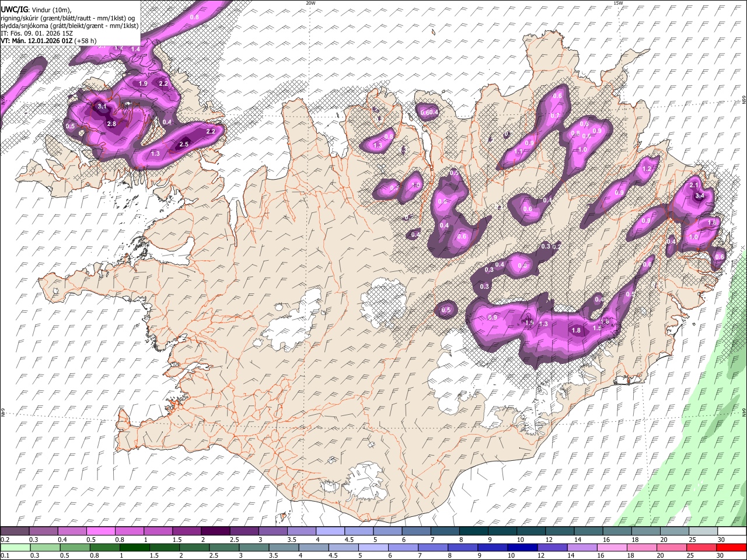Select the upper legend swatch between 8 and 9
This screenshot has width=747, height=560.
pos(474,531)
